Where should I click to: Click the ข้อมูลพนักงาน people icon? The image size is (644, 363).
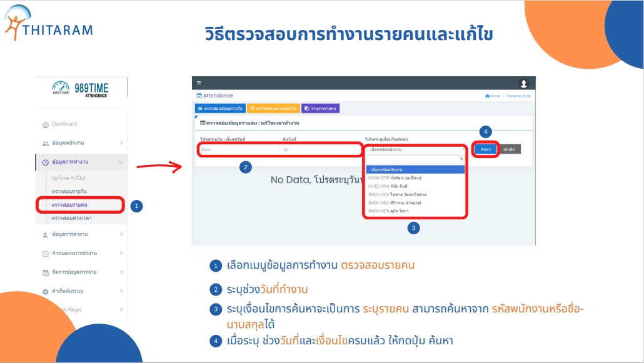pyautogui.click(x=45, y=143)
